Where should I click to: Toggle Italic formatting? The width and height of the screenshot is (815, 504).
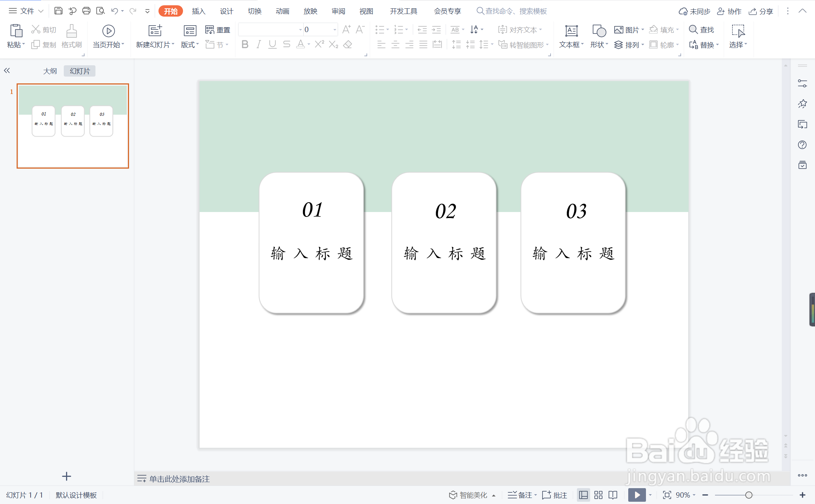[258, 45]
